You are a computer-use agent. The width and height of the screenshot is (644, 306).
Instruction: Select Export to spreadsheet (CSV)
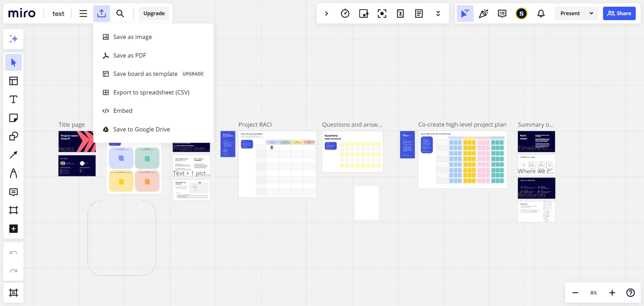tap(151, 92)
